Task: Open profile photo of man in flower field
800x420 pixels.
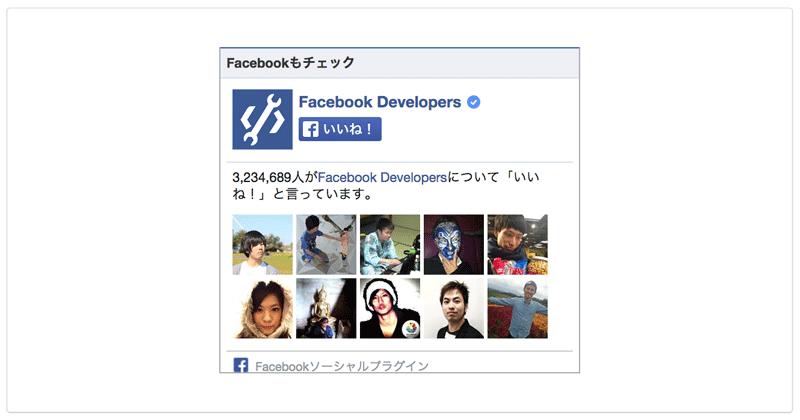Action: 517,308
